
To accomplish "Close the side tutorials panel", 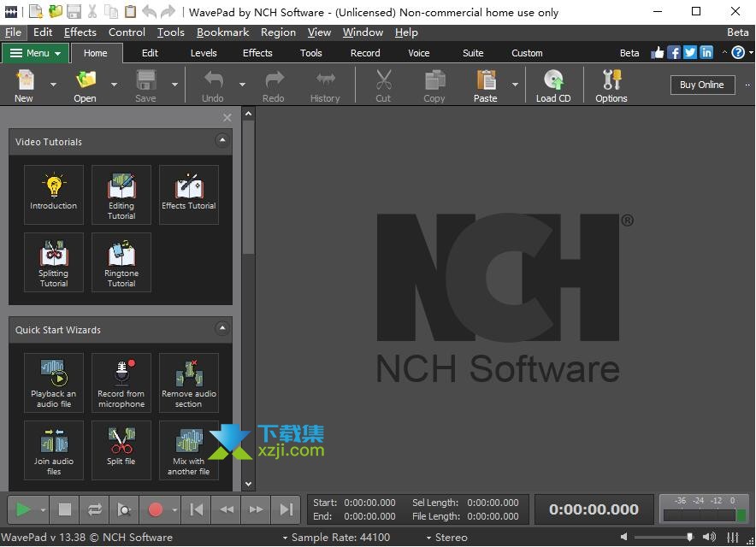I will 227,117.
